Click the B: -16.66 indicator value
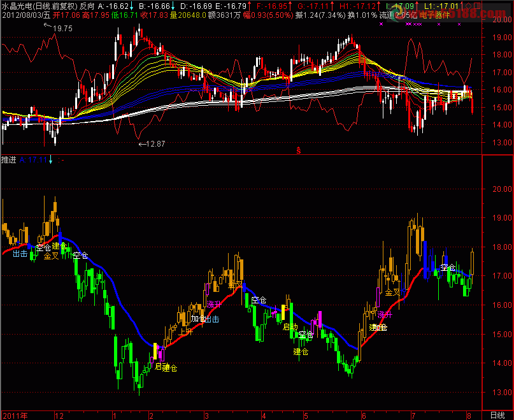Screen dimensions: 514x420 [155, 6]
